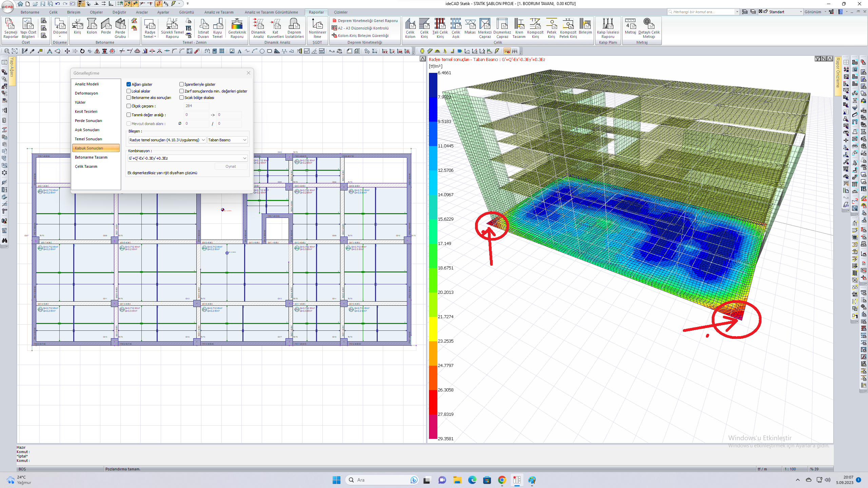868x488 pixels.
Task: Open Petek Kiriş report
Action: tap(551, 28)
